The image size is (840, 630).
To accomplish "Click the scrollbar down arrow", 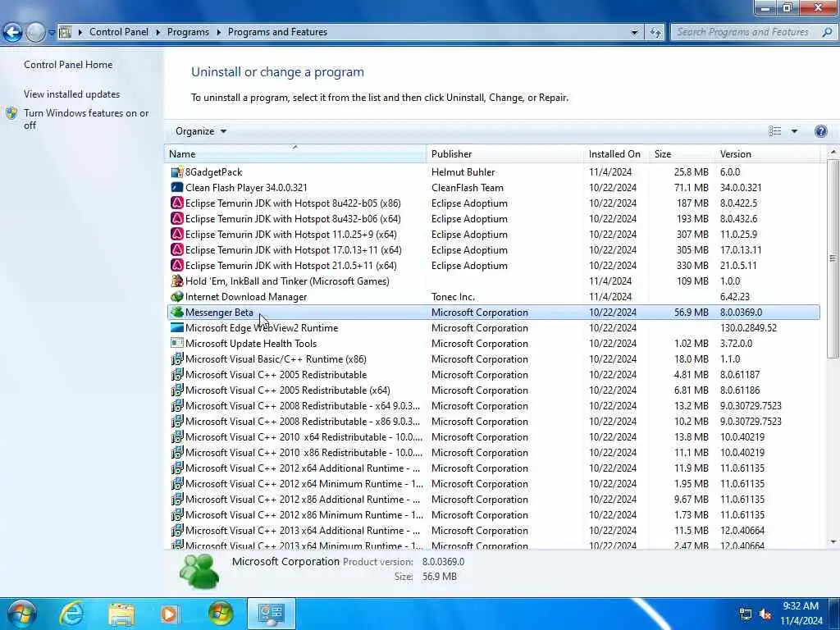I will [x=833, y=542].
